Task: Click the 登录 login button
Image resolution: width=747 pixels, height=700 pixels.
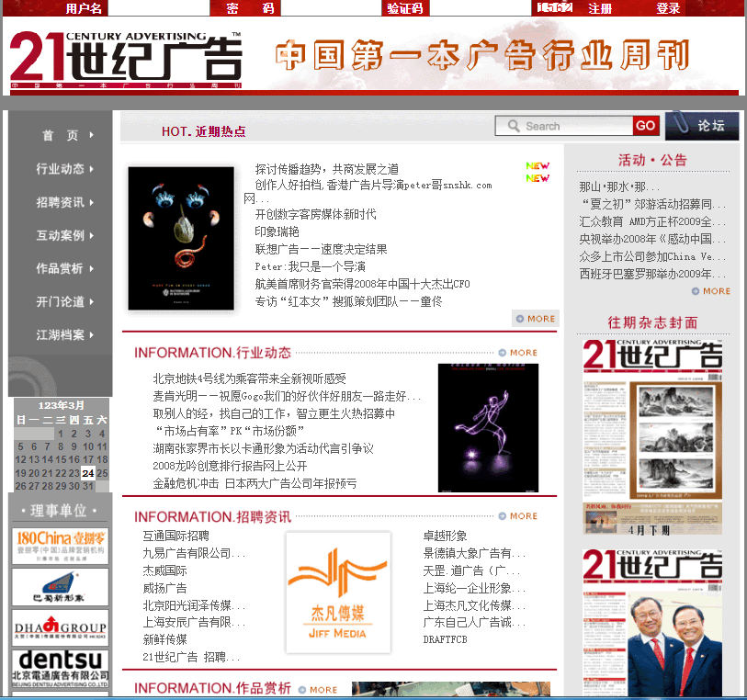Action: tap(668, 8)
